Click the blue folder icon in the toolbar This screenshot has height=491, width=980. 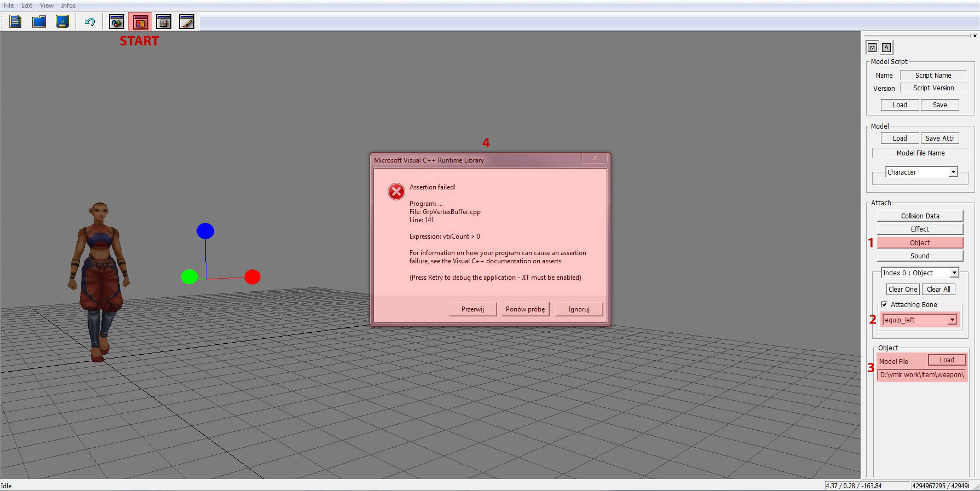tap(39, 22)
